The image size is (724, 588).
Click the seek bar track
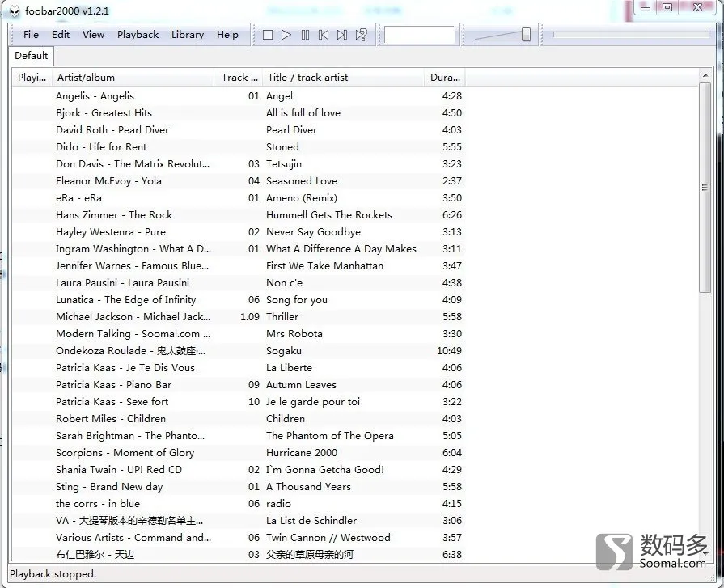631,35
